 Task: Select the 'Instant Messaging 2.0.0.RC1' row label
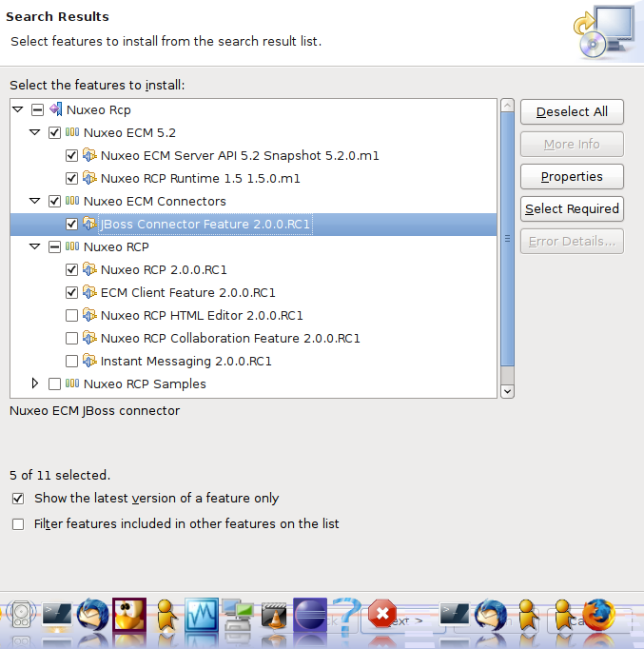pyautogui.click(x=186, y=361)
